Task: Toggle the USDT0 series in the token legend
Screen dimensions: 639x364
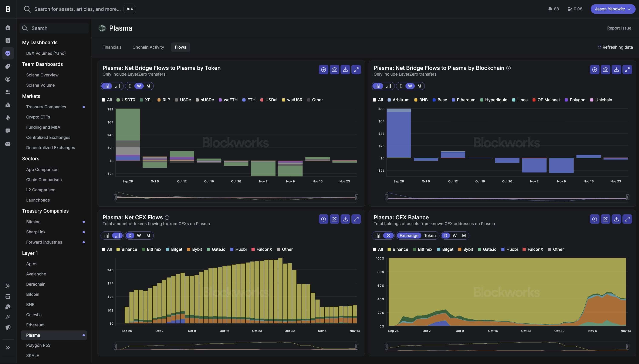Action: pyautogui.click(x=126, y=100)
